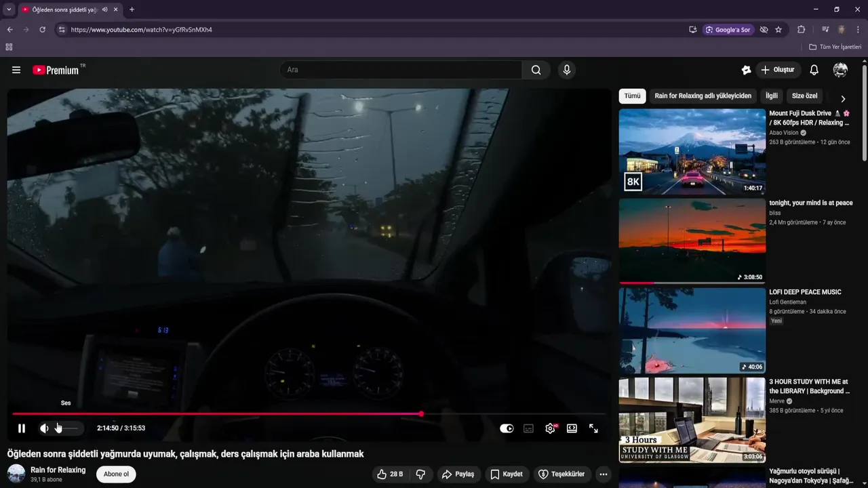Open LOFI DEEP PEACE MUSIC thumbnail
868x488 pixels.
692,331
